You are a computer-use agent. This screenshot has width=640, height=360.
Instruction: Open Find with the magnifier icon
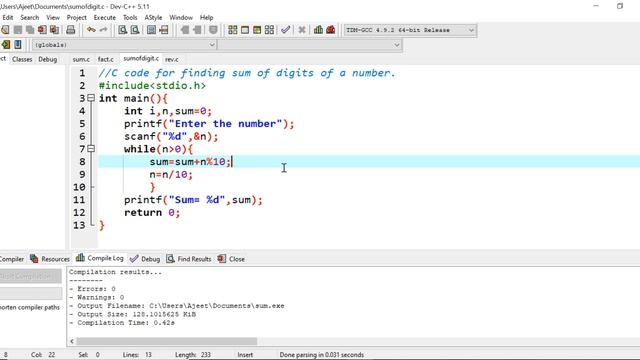click(x=122, y=30)
